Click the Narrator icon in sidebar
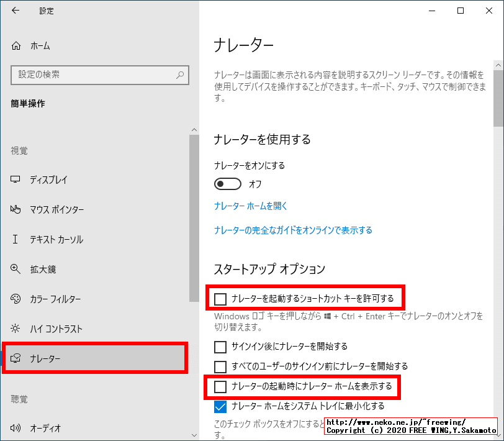Screen dimensions: 504x441 (x=16, y=358)
